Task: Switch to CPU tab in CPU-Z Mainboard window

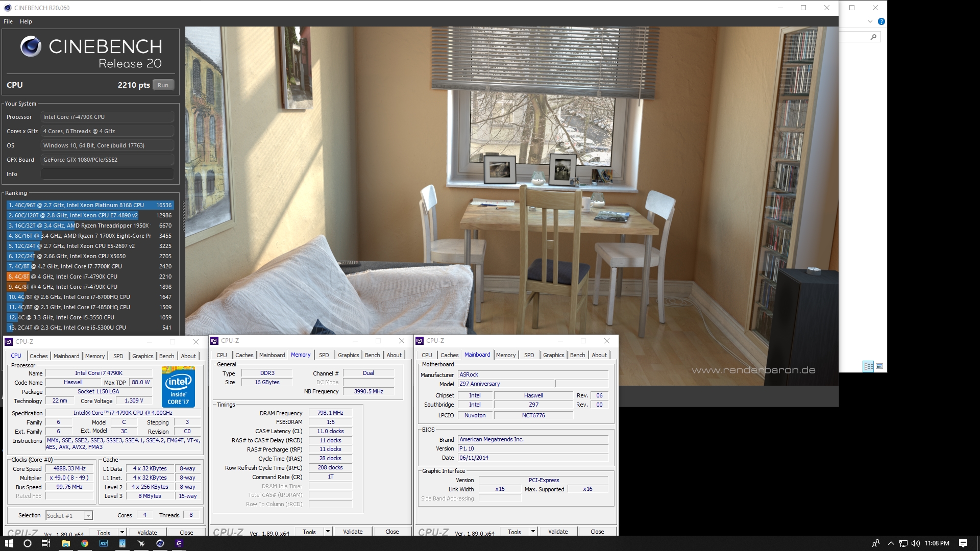Action: pos(427,355)
